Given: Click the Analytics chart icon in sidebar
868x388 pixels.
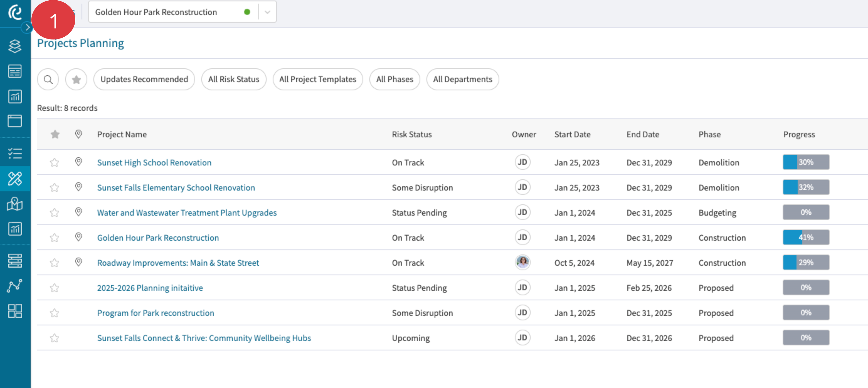Looking at the screenshot, I should tap(15, 97).
